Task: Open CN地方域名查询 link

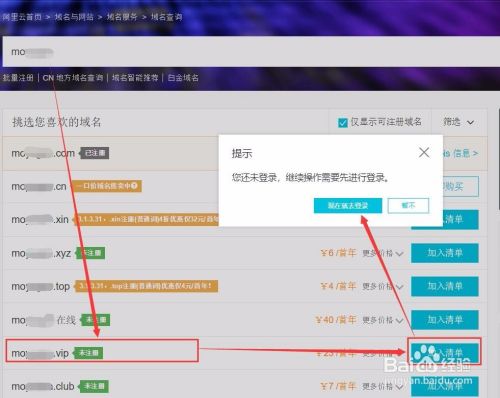Action: (73, 78)
